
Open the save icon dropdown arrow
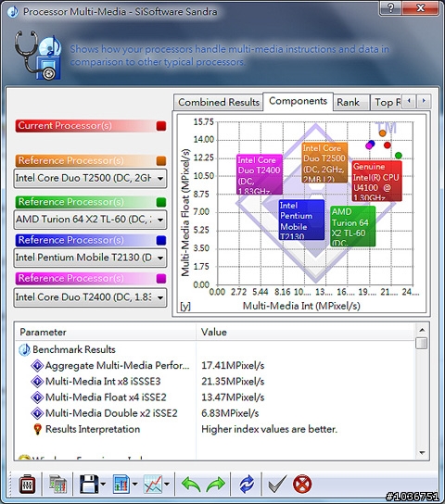click(103, 484)
